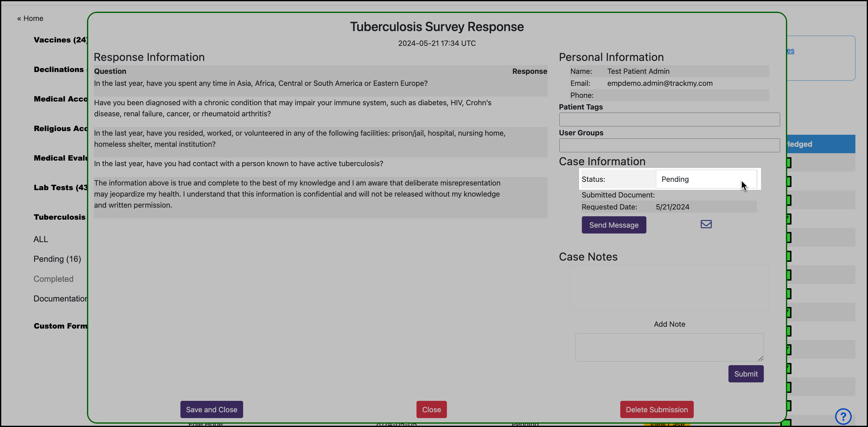This screenshot has width=868, height=427.
Task: Click the envelope email icon beside Send Message
Action: tap(706, 224)
